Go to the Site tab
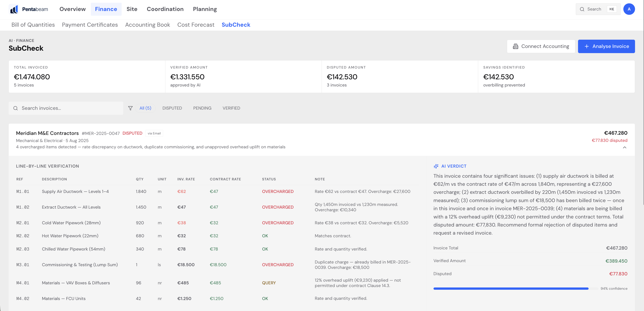Screen dimensions: 644x311 point(132,9)
